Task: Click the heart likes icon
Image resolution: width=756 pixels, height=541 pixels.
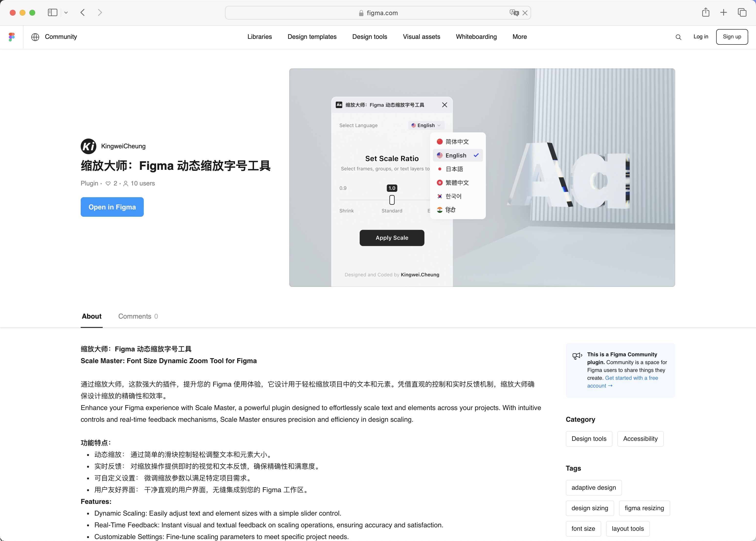Action: click(x=108, y=184)
